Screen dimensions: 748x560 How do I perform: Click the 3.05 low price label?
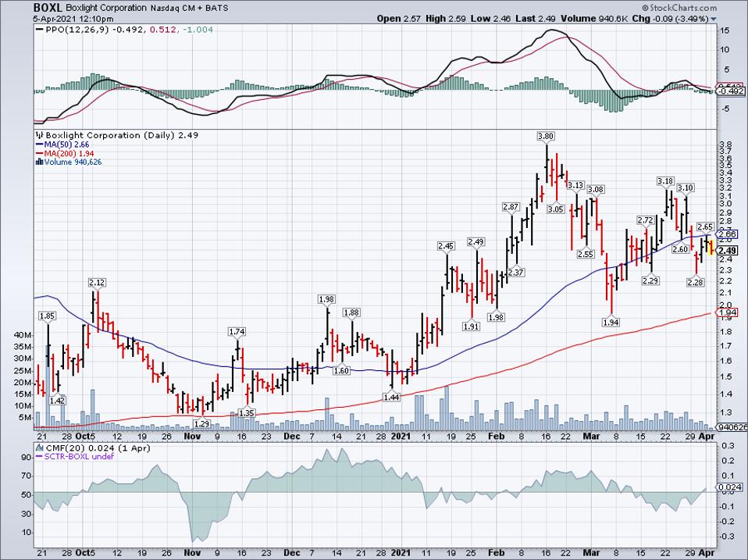click(x=556, y=209)
